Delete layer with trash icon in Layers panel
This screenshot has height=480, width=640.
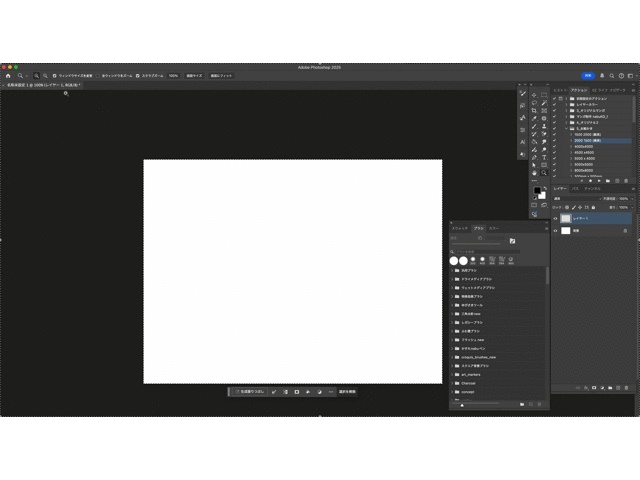627,388
